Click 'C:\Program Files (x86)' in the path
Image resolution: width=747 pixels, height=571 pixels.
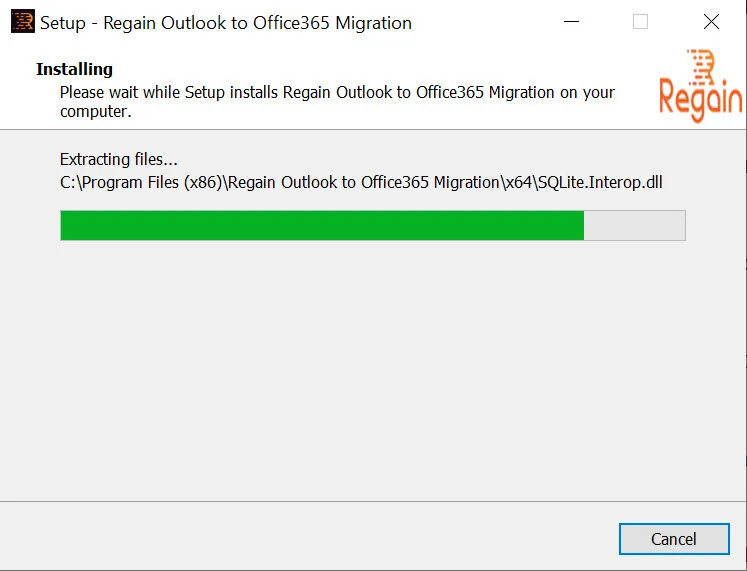tap(141, 182)
